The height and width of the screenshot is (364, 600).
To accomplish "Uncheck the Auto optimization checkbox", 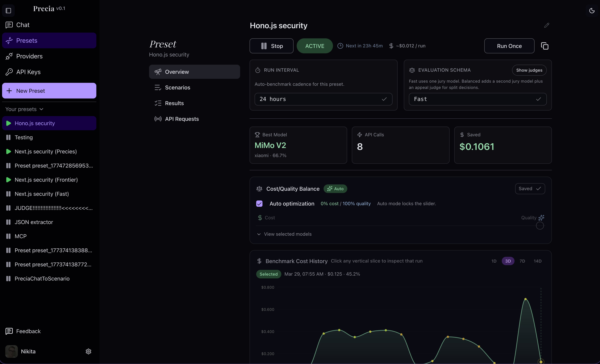I will pyautogui.click(x=259, y=204).
